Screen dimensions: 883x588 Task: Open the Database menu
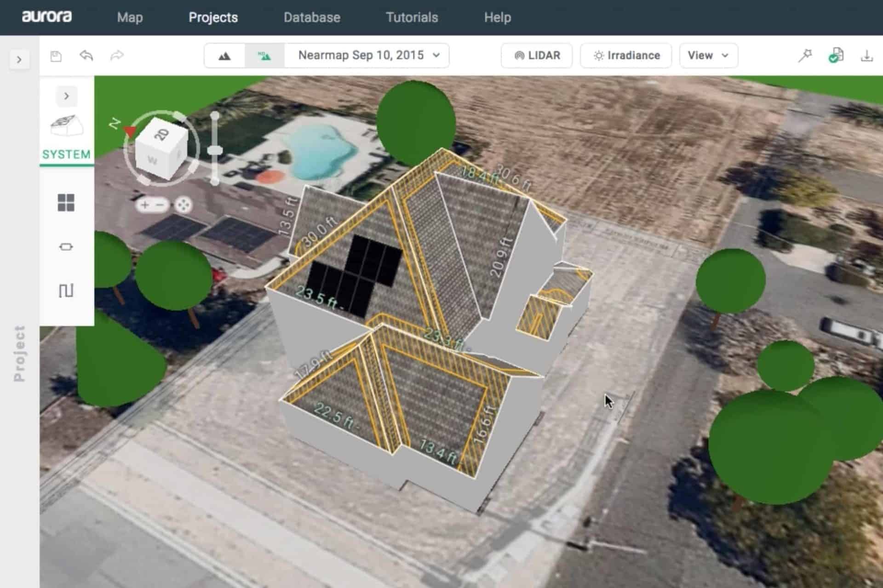coord(312,17)
